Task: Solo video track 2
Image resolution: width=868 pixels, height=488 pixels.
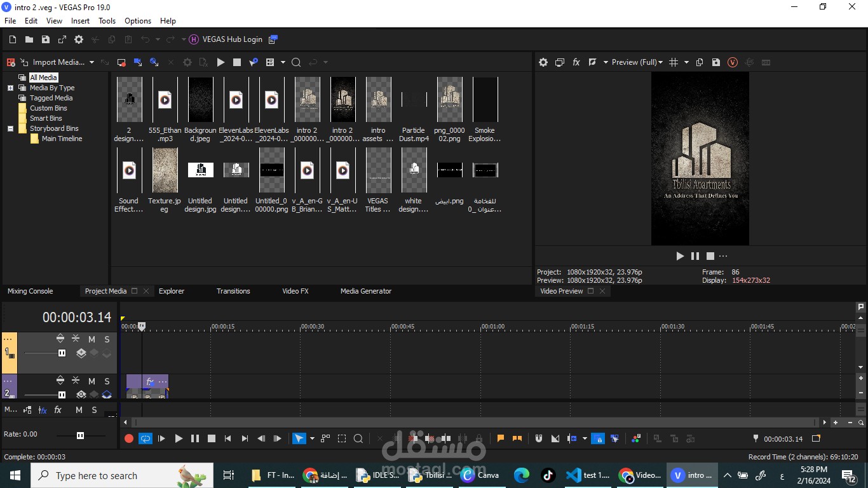Action: [107, 381]
